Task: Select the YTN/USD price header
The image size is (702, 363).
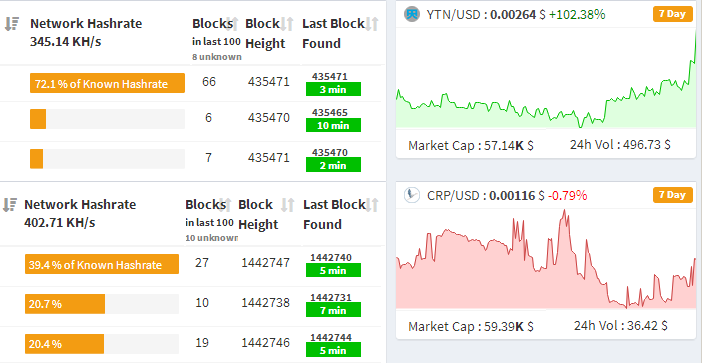Action: [x=516, y=14]
